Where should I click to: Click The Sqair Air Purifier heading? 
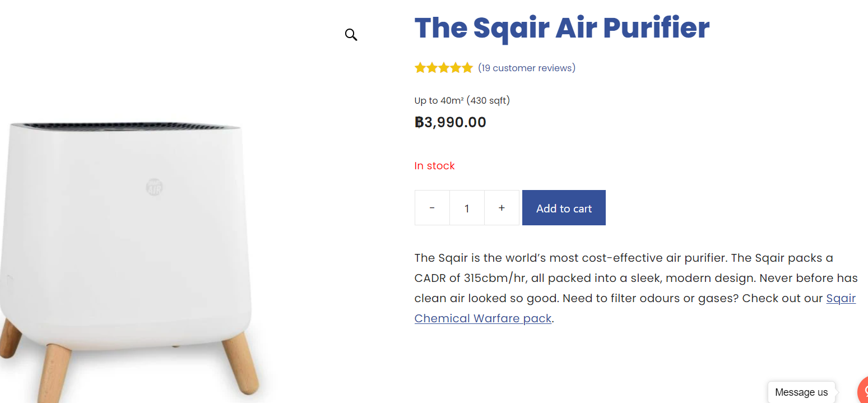tap(561, 28)
